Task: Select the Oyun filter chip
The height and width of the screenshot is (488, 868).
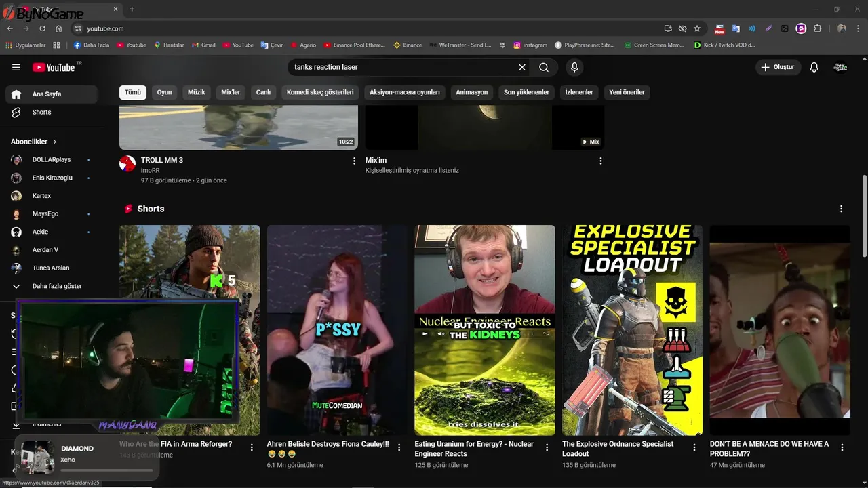Action: (x=165, y=92)
